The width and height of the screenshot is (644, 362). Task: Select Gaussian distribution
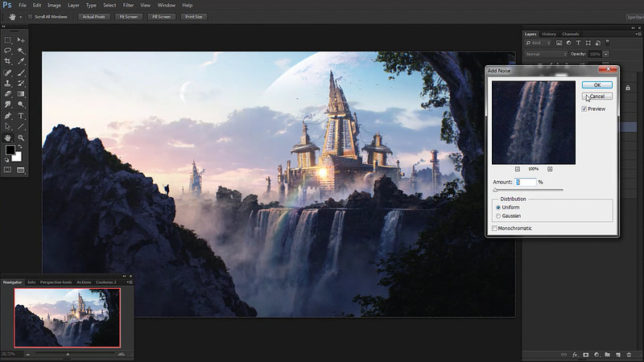pyautogui.click(x=498, y=216)
